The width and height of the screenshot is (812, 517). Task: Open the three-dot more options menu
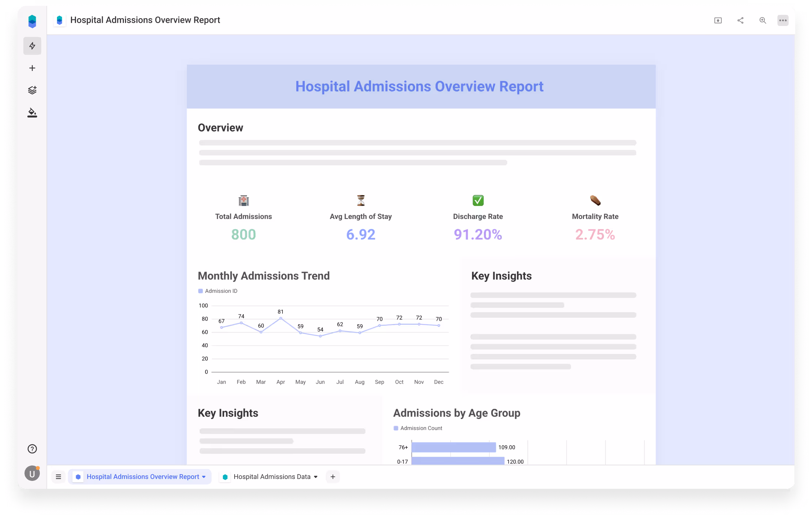(x=783, y=20)
